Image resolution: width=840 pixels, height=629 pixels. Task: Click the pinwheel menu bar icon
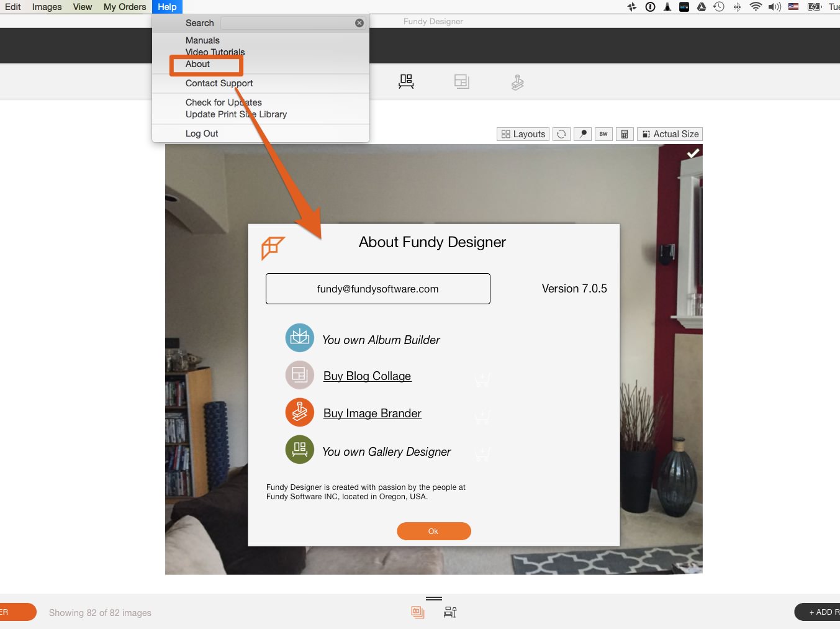pos(632,7)
